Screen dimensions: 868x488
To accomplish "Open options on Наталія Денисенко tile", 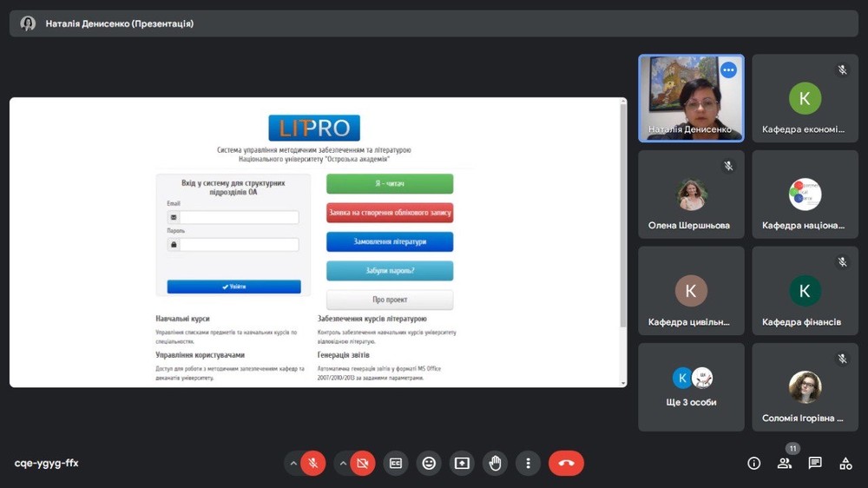I will pyautogui.click(x=728, y=70).
